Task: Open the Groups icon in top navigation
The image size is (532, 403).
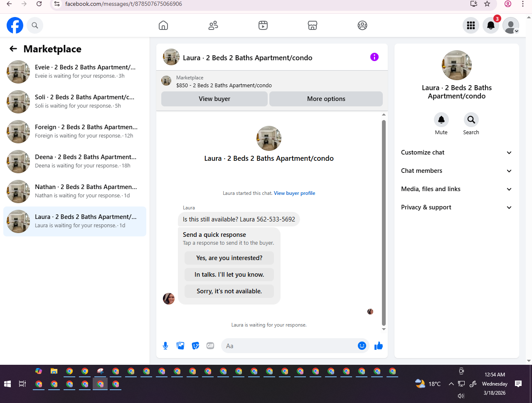Action: pos(362,25)
